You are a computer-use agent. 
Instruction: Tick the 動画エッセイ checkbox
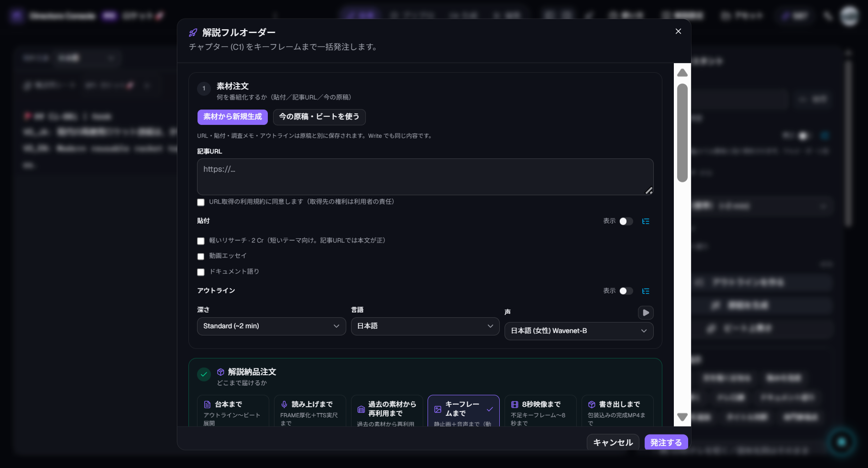[x=201, y=257]
